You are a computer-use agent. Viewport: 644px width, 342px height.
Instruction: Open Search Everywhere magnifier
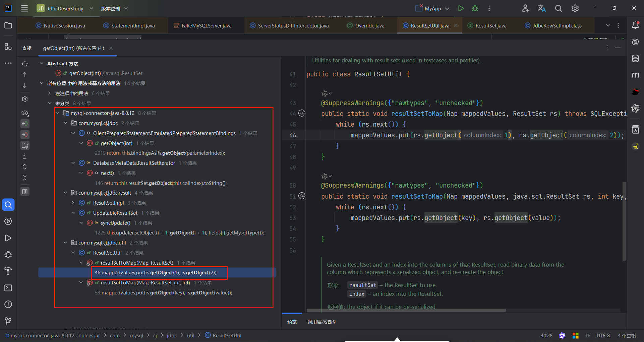click(559, 8)
